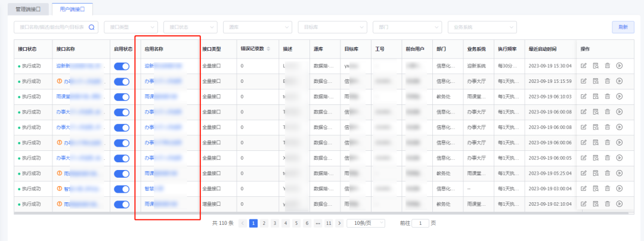
Task: Click the 刷新 refresh button
Action: (x=623, y=27)
